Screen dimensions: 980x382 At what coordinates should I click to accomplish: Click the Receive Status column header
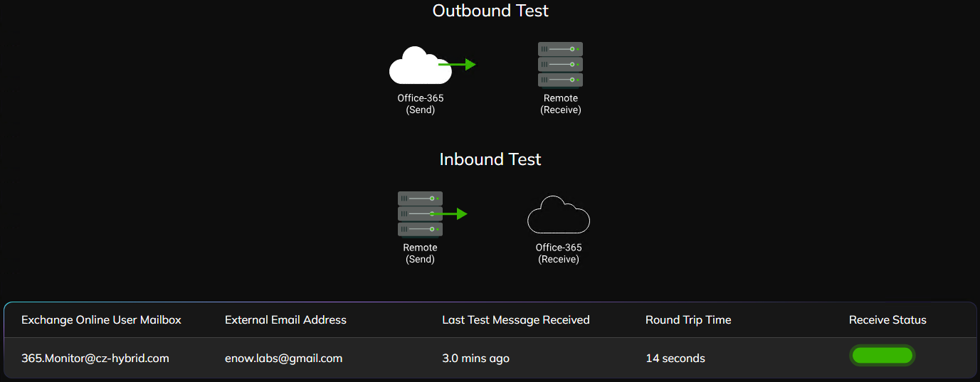887,320
